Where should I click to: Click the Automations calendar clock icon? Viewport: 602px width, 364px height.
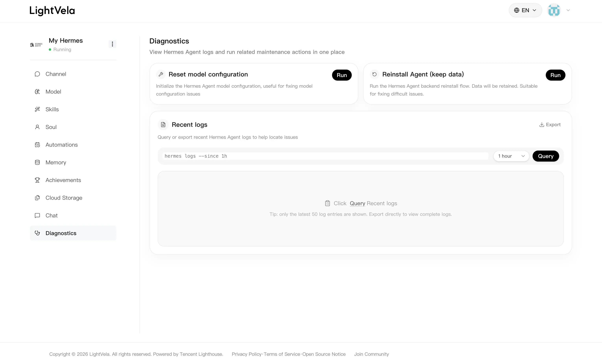pyautogui.click(x=37, y=145)
